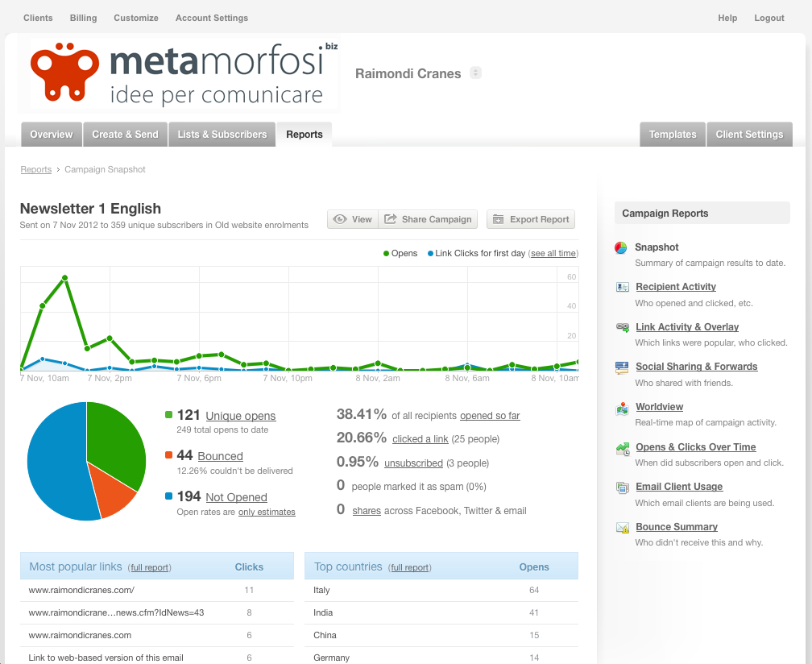812x664 pixels.
Task: Export the report with Export Report button
Action: pyautogui.click(x=531, y=219)
